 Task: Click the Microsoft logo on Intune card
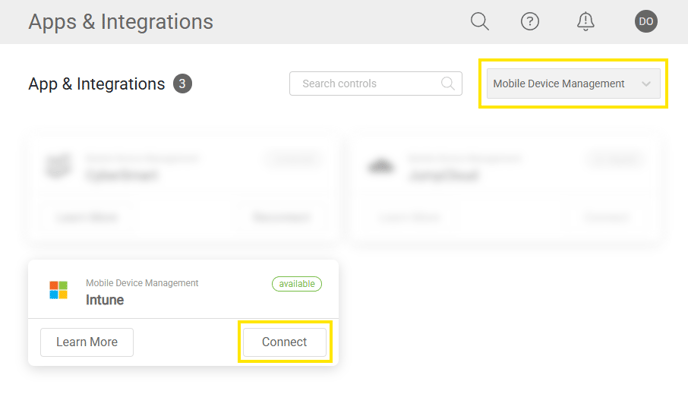coord(58,290)
